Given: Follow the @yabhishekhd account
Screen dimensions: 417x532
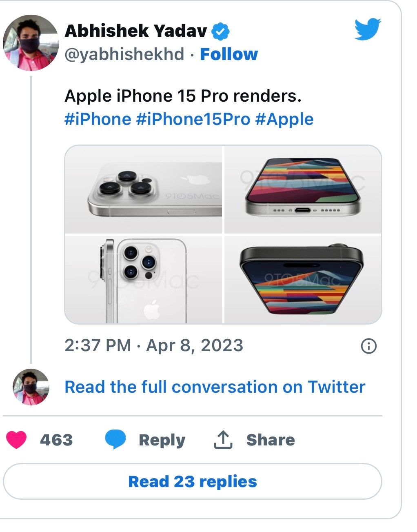Looking at the screenshot, I should coord(229,54).
